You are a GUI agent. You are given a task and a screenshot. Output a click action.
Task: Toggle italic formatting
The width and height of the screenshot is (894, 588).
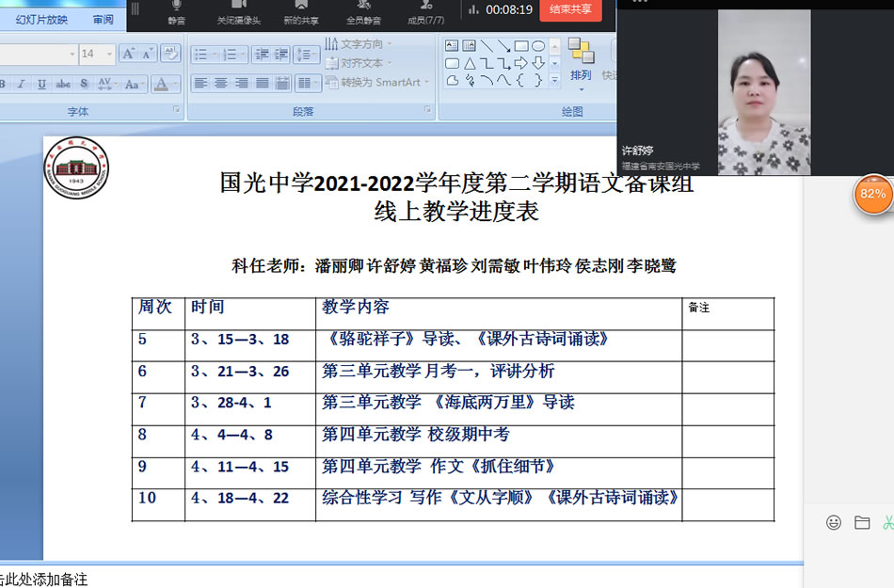click(x=22, y=85)
